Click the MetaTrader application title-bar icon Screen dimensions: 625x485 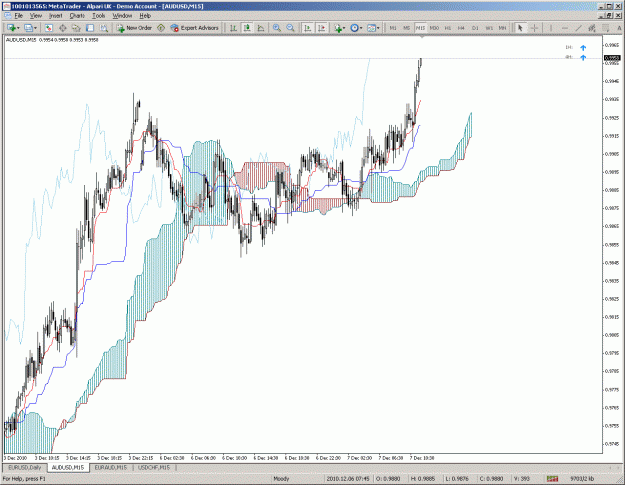tap(6, 6)
